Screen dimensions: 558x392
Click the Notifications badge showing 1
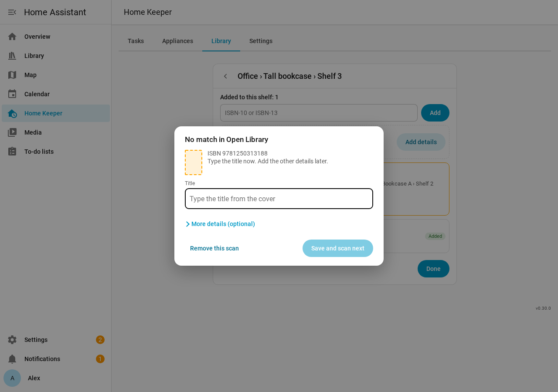pyautogui.click(x=100, y=359)
